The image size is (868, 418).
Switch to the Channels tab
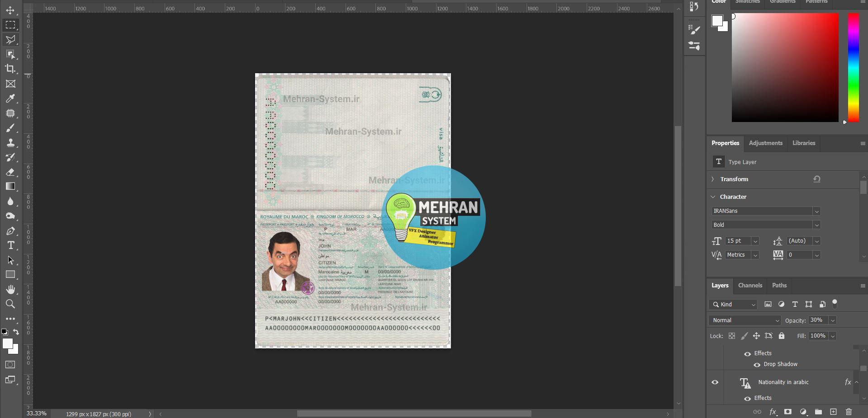click(750, 286)
